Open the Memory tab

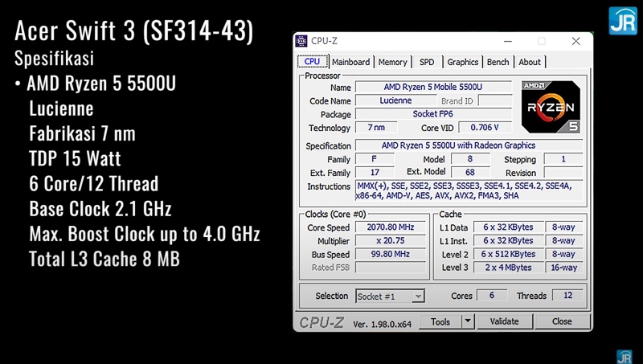[392, 62]
